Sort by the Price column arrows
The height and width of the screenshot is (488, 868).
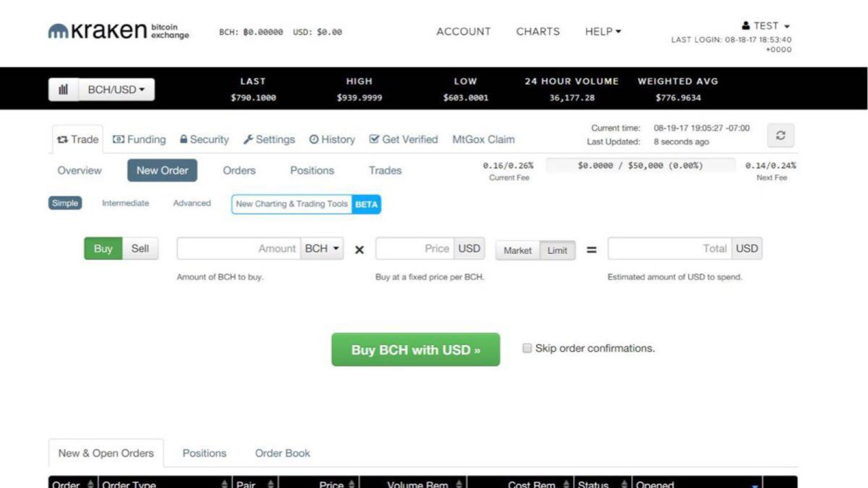tap(352, 484)
